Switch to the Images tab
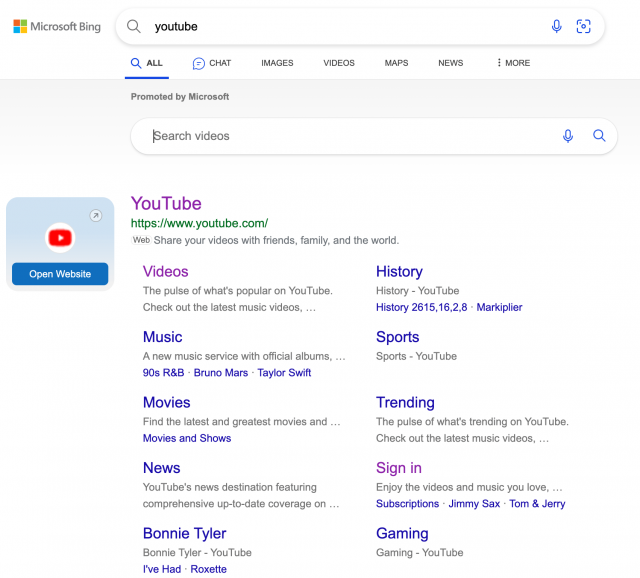This screenshot has height=578, width=640. (277, 63)
